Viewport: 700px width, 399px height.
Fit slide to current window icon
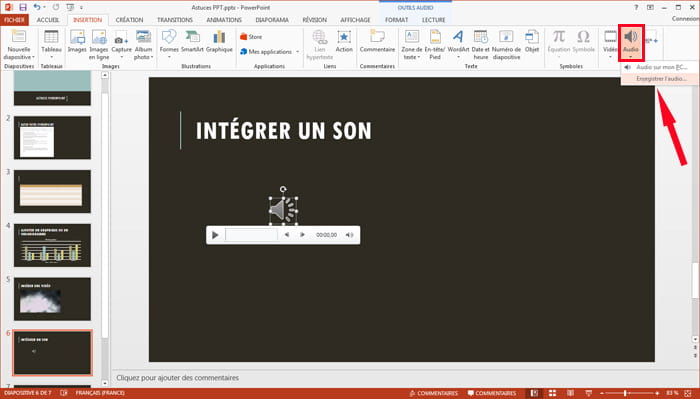tap(688, 393)
